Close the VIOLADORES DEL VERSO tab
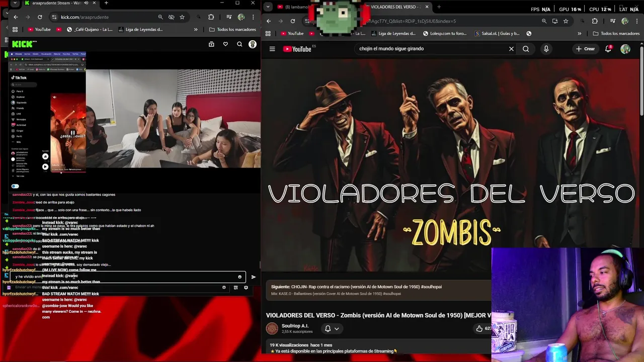This screenshot has width=644, height=362. click(427, 7)
